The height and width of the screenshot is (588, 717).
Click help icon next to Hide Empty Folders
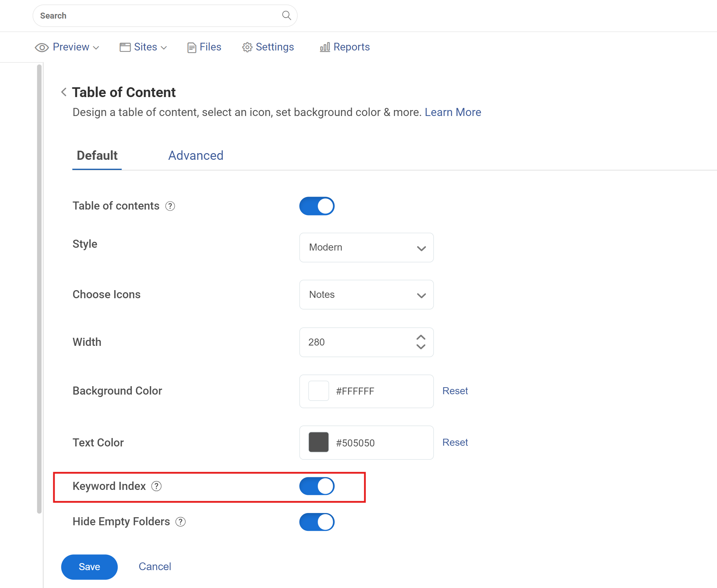point(181,522)
